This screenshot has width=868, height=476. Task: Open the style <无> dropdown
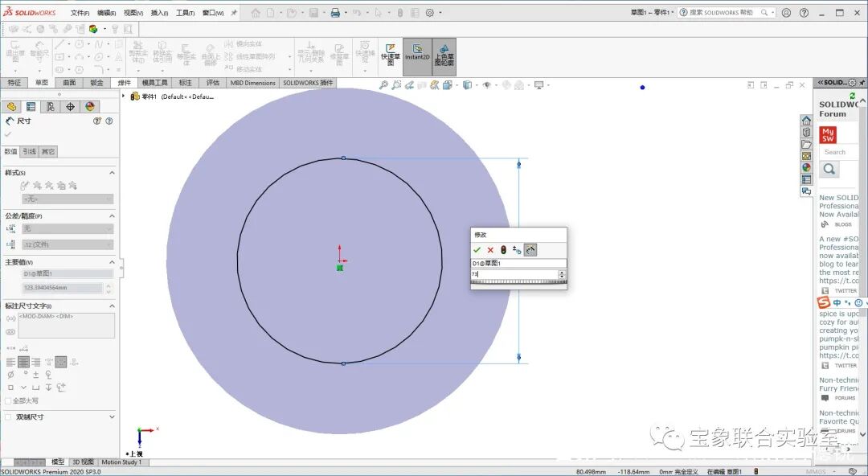pos(68,199)
